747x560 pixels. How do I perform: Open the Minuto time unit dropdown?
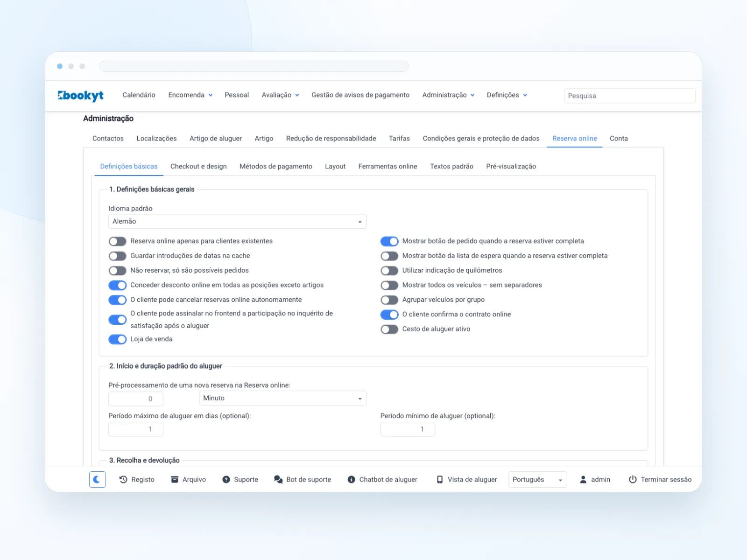[x=282, y=398]
